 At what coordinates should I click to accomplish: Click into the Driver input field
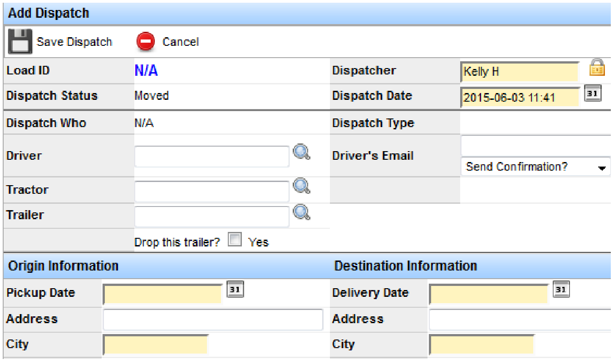tap(212, 157)
